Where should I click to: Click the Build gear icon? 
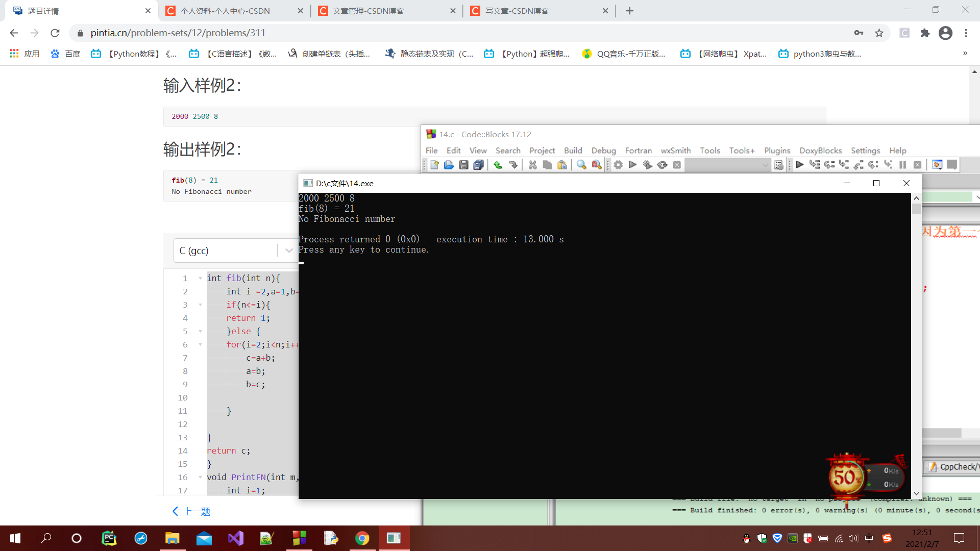pyautogui.click(x=618, y=165)
